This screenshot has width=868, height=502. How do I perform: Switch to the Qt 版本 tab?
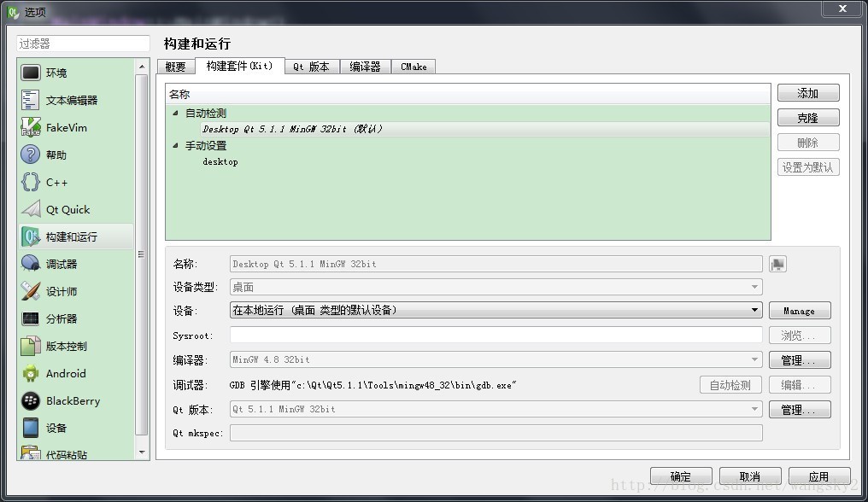[312, 67]
